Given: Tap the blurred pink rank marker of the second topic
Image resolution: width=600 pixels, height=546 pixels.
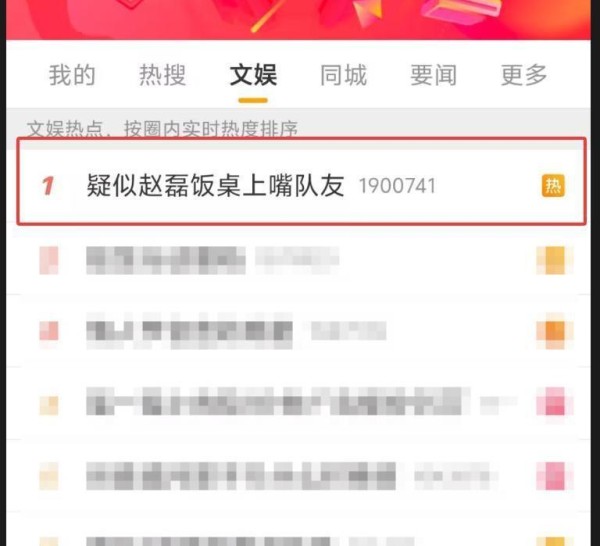Looking at the screenshot, I should click(x=49, y=260).
